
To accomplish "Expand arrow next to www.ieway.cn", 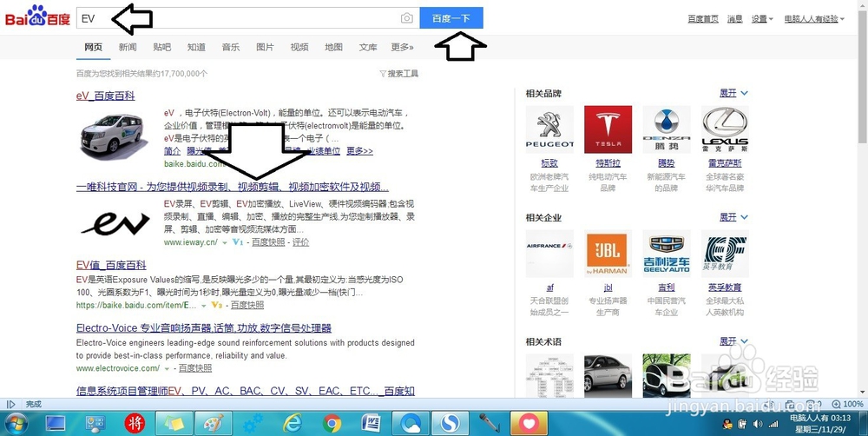I will point(225,242).
